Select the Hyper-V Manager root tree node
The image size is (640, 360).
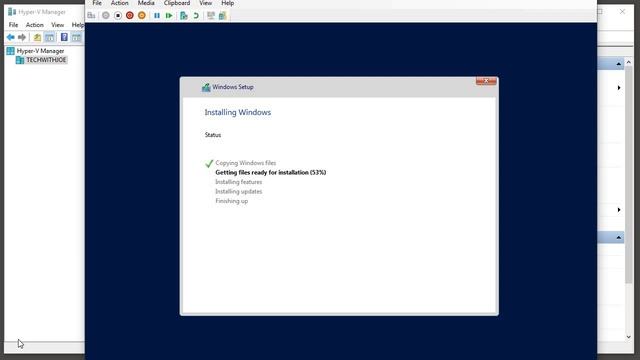click(40, 51)
